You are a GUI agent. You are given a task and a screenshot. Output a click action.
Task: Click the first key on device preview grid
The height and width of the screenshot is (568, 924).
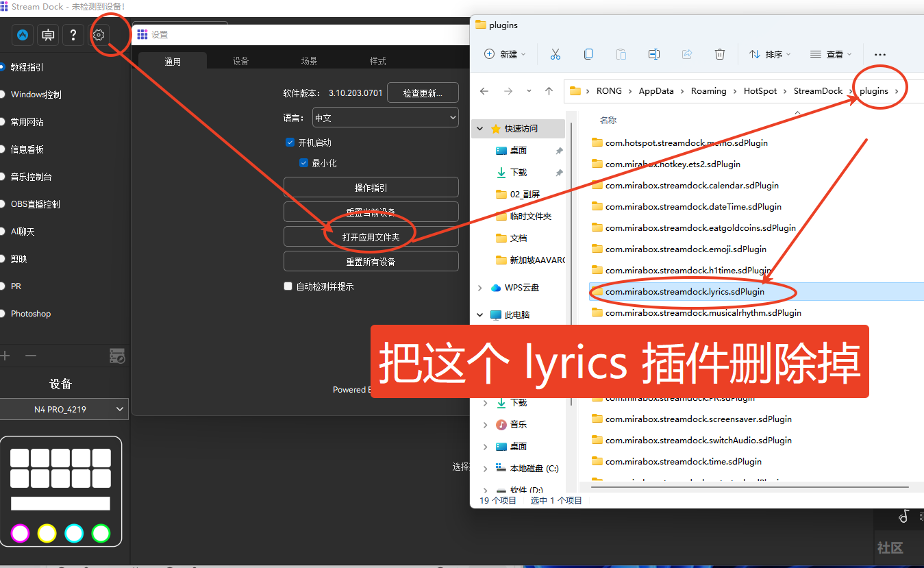click(20, 458)
